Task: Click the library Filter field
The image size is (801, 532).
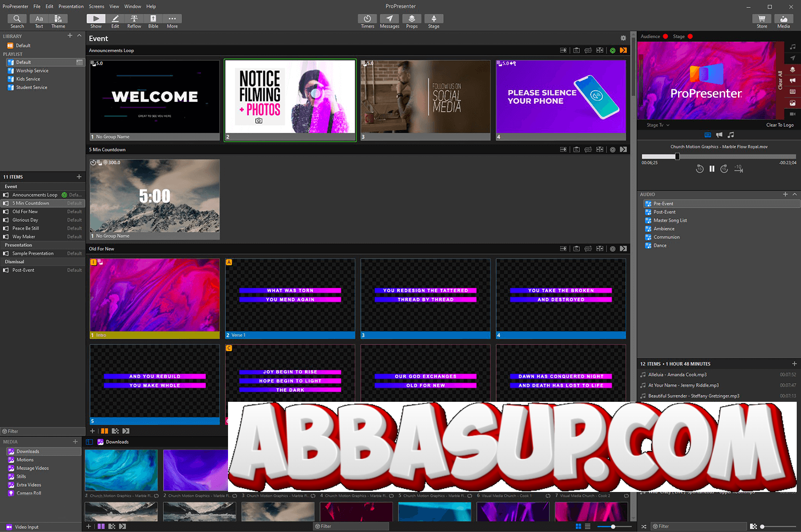Action: coord(43,431)
